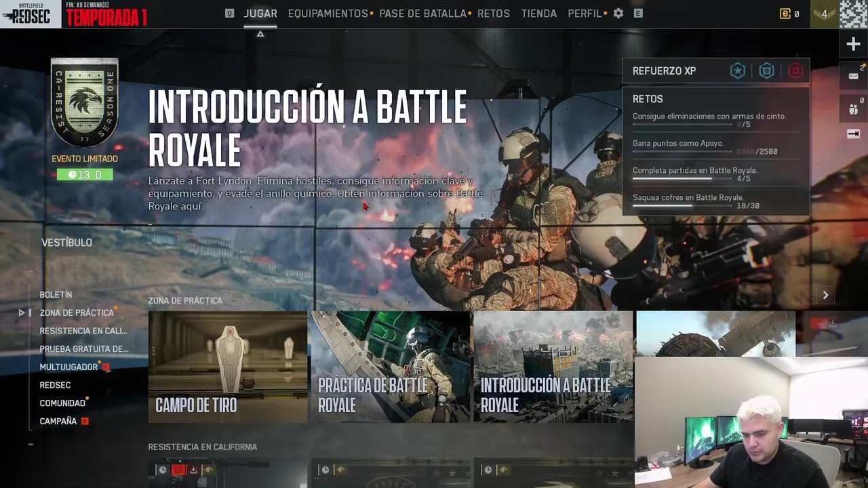Switch to EQUIPAMIENTOS tab
Viewport: 868px width, 488px height.
pos(328,14)
